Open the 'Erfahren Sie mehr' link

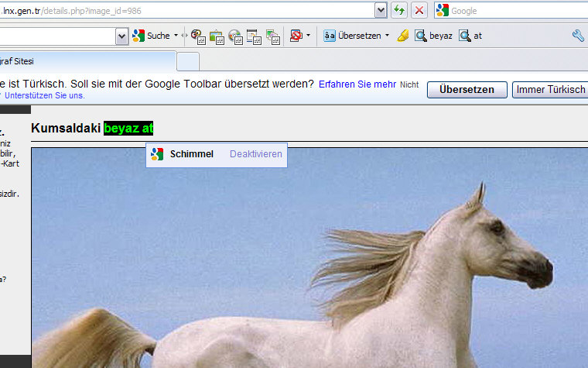pyautogui.click(x=357, y=84)
